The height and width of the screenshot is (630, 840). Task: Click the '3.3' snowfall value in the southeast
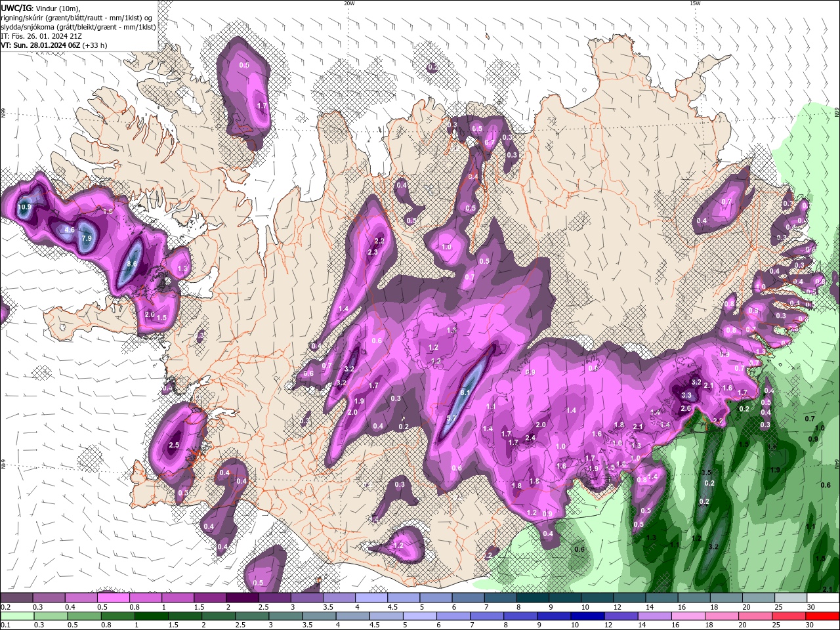point(686,395)
